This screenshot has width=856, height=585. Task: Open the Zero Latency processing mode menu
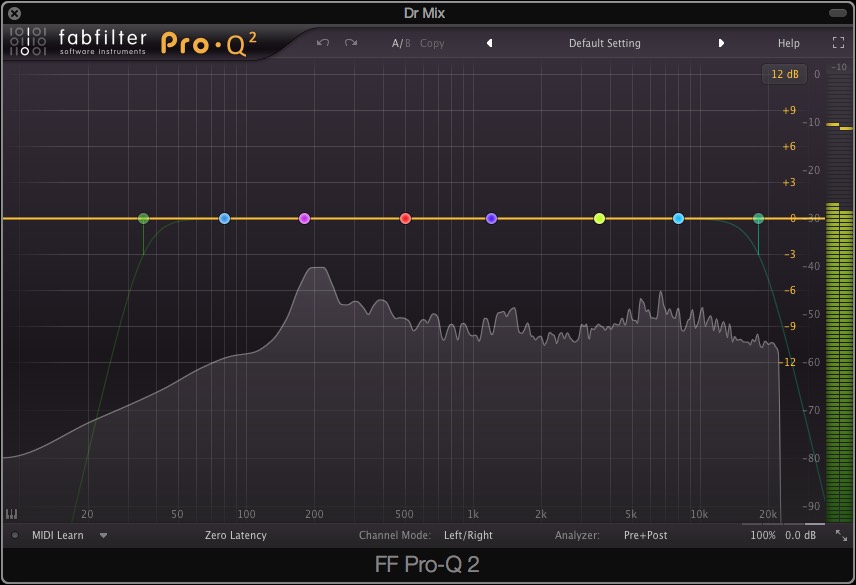(236, 535)
